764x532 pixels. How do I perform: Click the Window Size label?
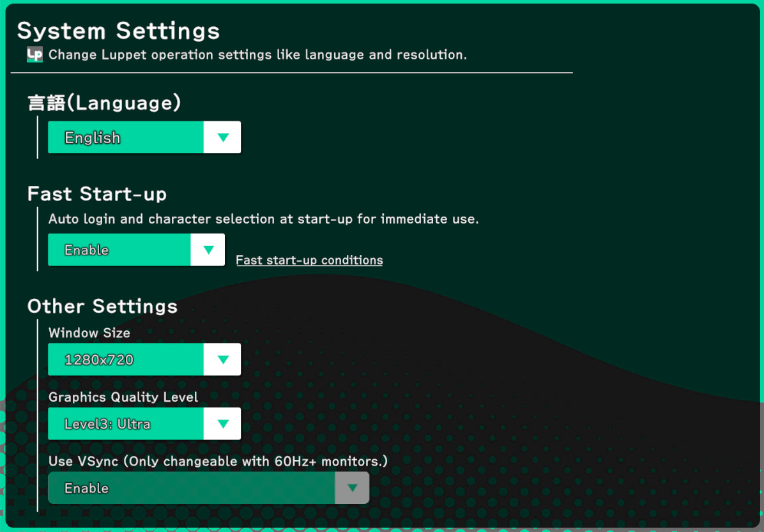[89, 333]
